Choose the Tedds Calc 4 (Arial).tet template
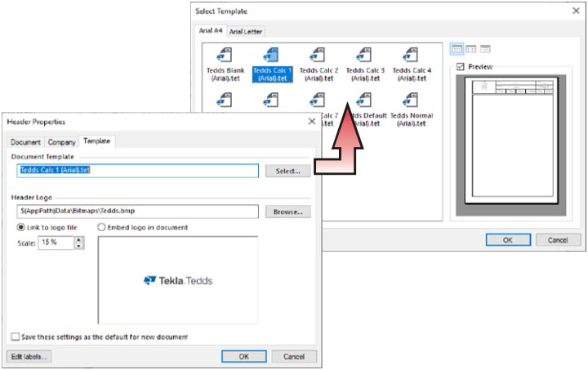 click(x=412, y=65)
